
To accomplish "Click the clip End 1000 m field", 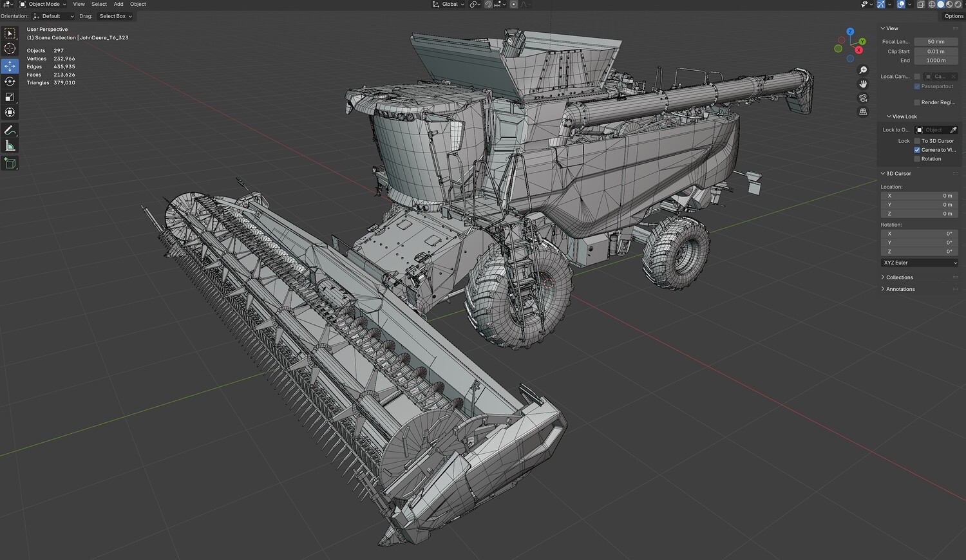I will pyautogui.click(x=936, y=61).
